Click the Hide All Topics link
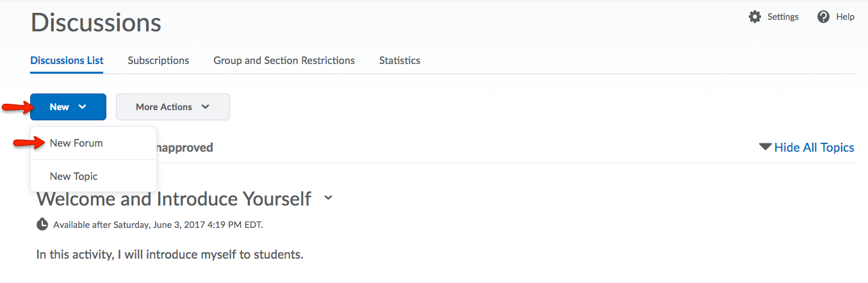Screen dimensions: 868x283 point(814,147)
